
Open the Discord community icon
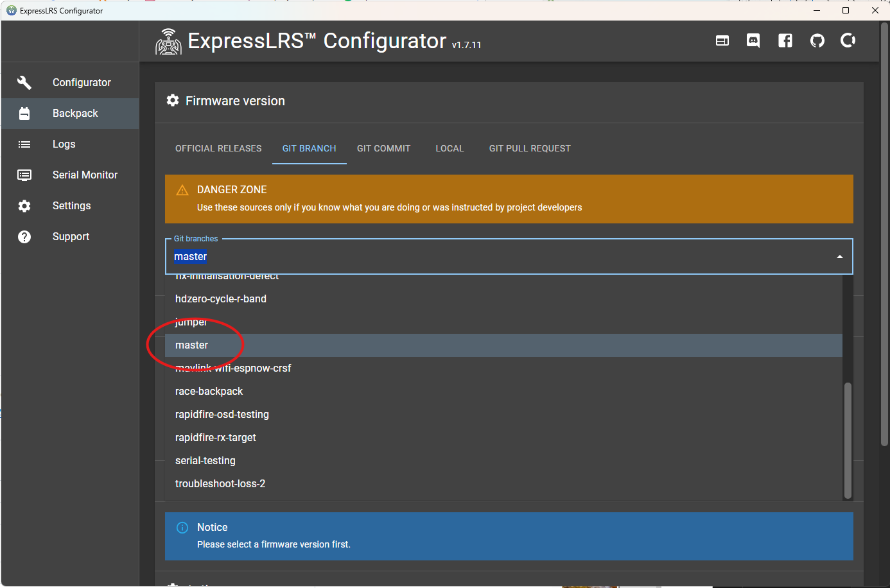point(753,40)
